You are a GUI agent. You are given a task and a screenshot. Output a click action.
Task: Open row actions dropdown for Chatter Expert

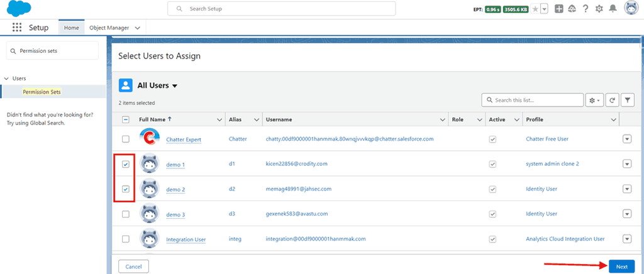pyautogui.click(x=626, y=139)
